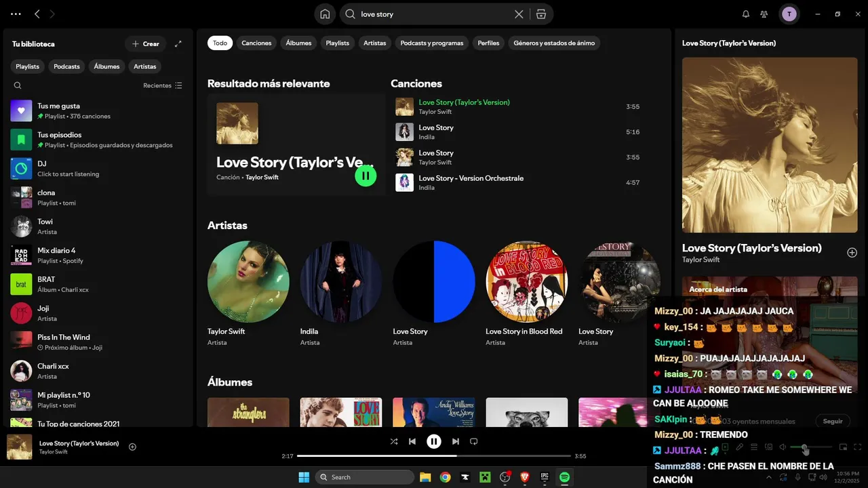Adjust the volume slider

[x=811, y=447]
